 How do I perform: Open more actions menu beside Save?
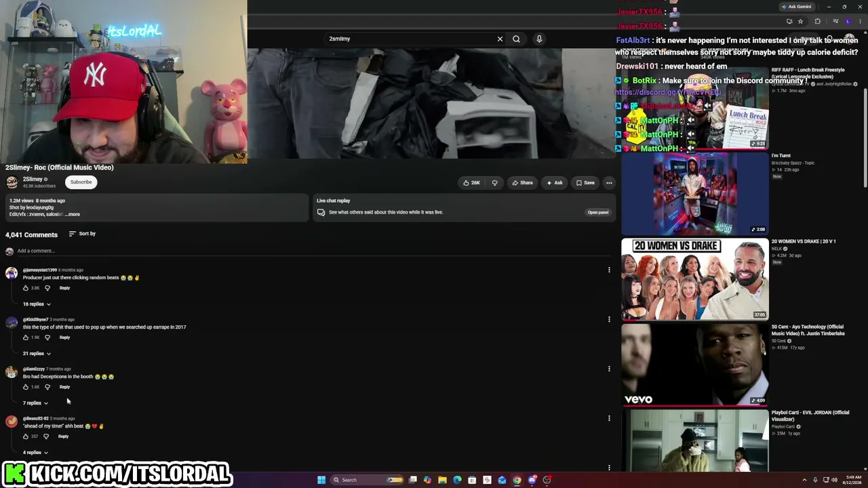pos(609,182)
